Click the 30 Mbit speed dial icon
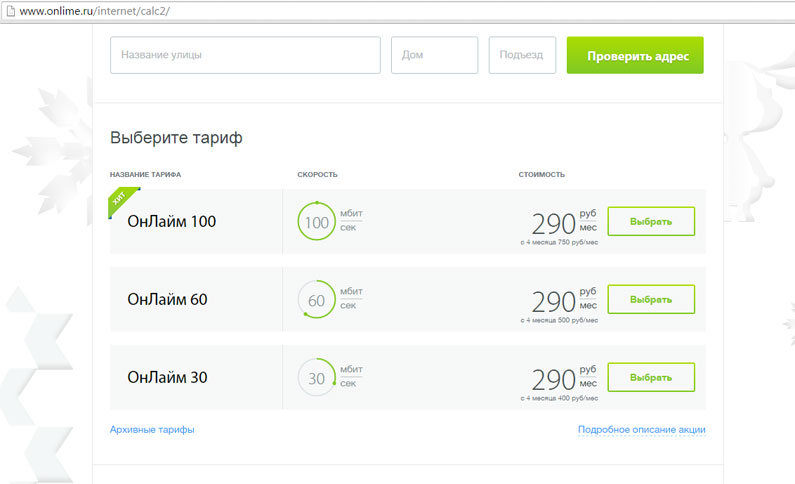795x484 pixels. tap(316, 378)
